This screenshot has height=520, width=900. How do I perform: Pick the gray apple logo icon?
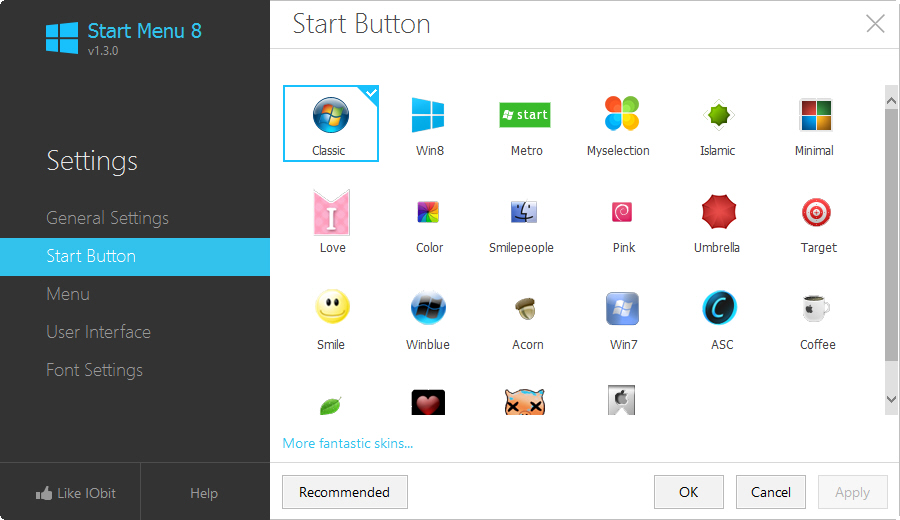622,399
